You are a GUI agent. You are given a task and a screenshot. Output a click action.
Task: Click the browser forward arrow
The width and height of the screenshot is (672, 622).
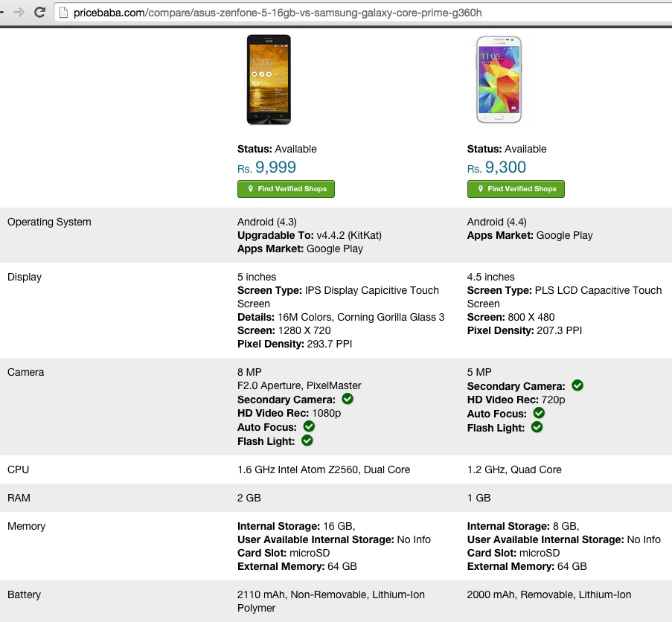(19, 13)
